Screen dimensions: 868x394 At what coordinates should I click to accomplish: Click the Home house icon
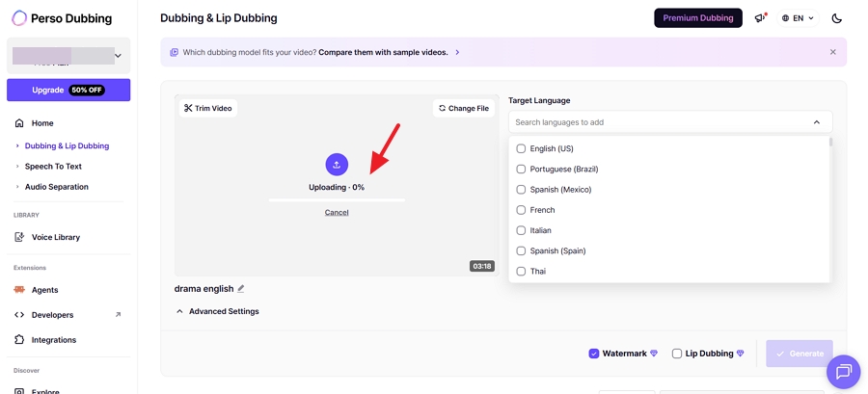pos(19,123)
